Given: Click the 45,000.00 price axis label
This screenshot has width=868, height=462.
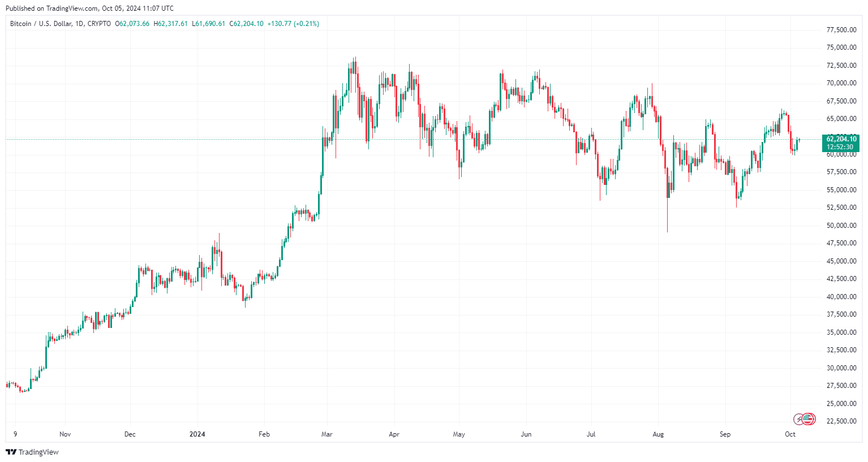Looking at the screenshot, I should click(x=841, y=261).
